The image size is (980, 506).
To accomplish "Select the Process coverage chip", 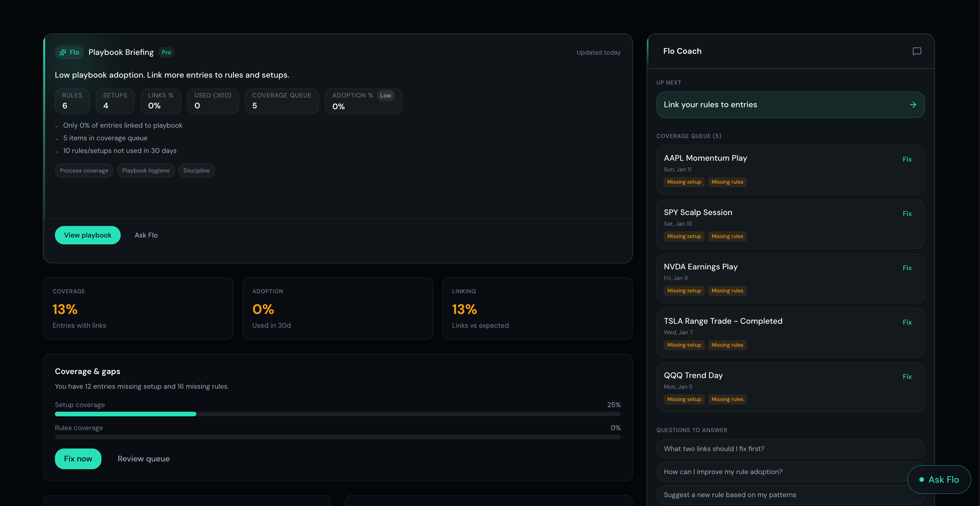I will [x=84, y=170].
